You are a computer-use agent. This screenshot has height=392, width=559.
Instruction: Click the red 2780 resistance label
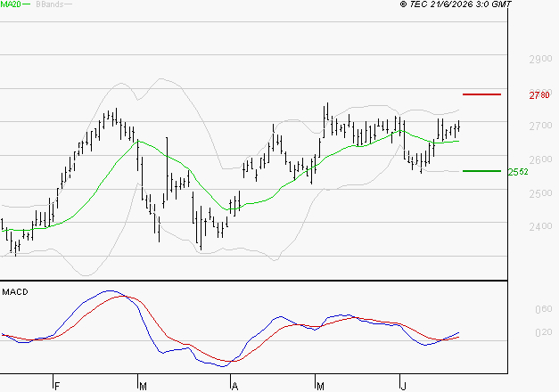pyautogui.click(x=539, y=95)
